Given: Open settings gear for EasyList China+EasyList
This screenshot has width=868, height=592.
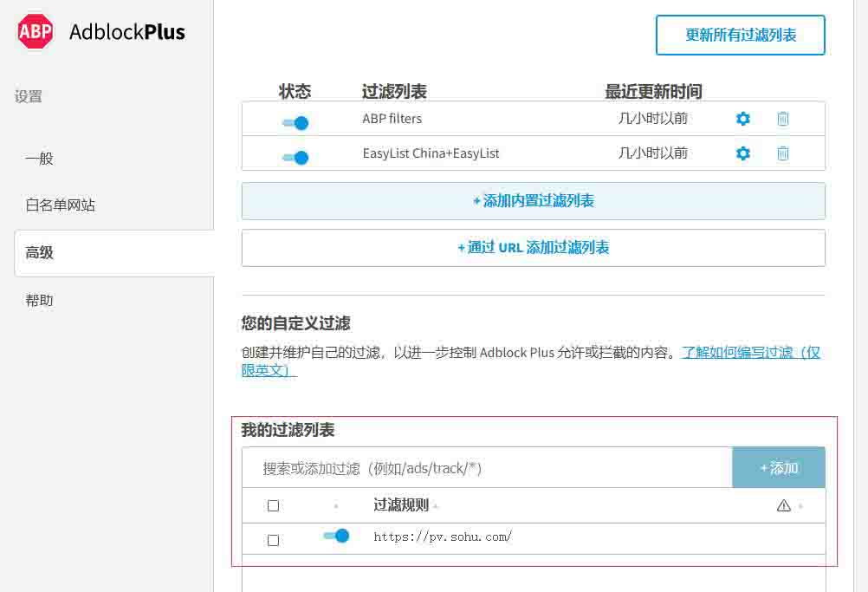Looking at the screenshot, I should [x=743, y=153].
